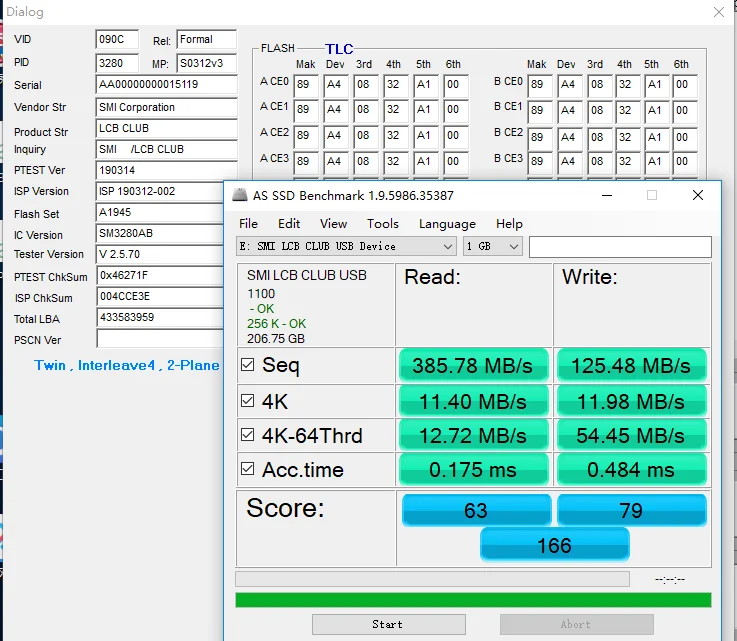Click the read score 63
737x641 pixels.
476,510
